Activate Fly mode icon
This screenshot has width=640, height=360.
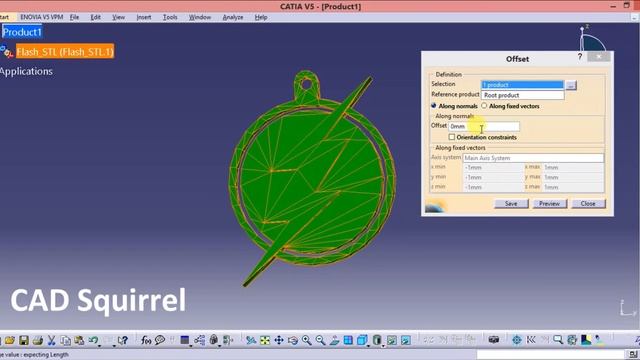click(x=251, y=340)
